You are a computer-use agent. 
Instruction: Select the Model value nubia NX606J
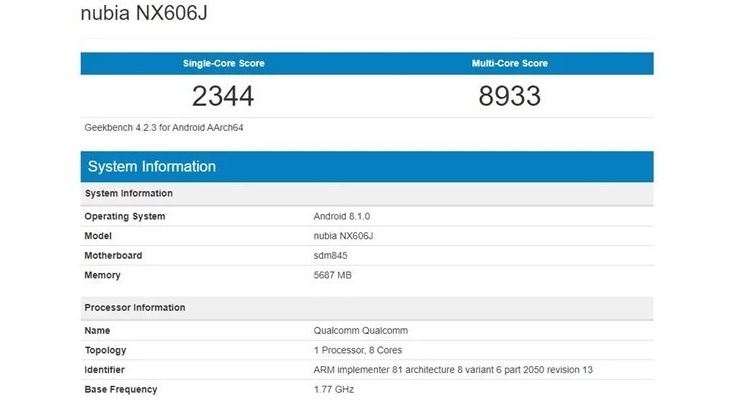[343, 236]
